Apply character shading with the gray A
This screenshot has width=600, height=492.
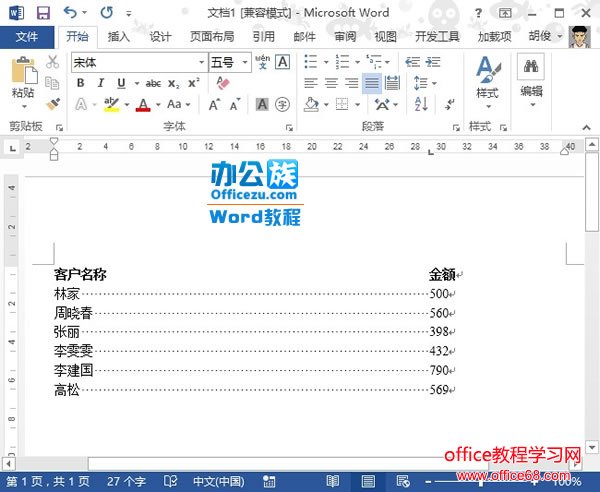tap(262, 104)
